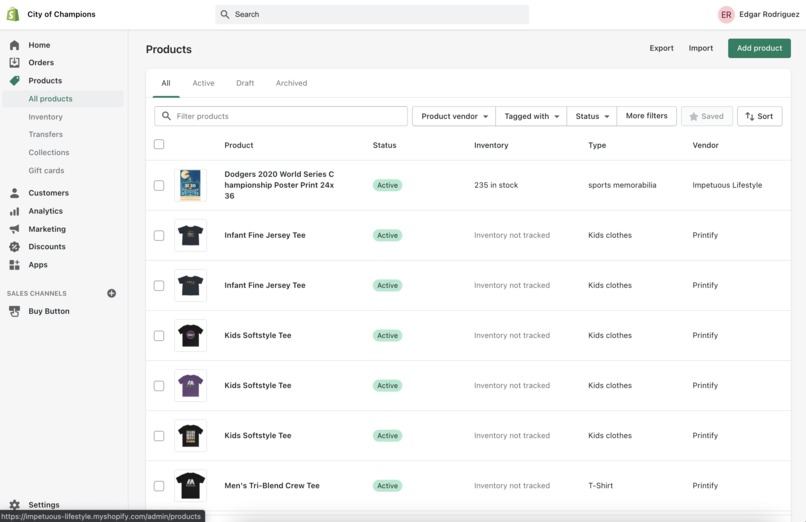The width and height of the screenshot is (806, 522).
Task: Check the Men's Tri-Blend Crew Tee row
Action: [x=159, y=486]
